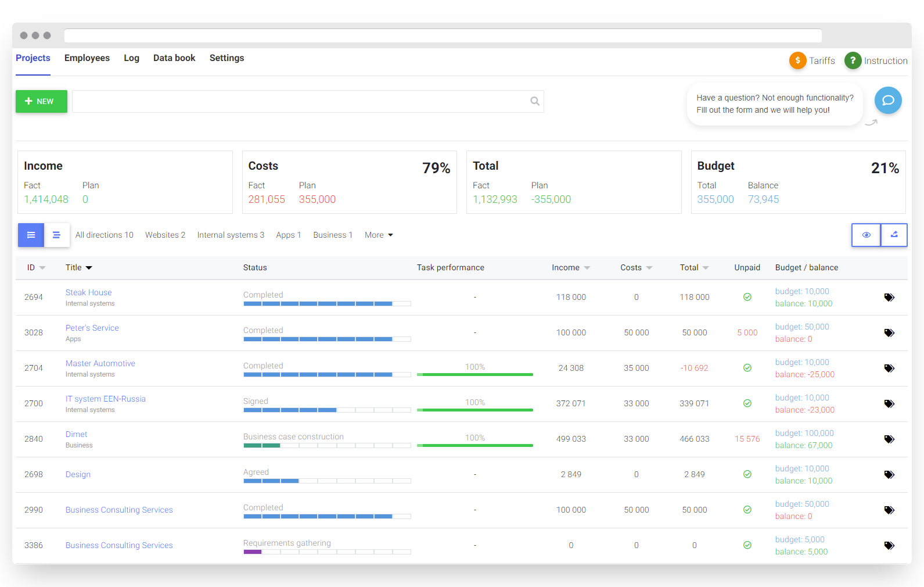Image resolution: width=924 pixels, height=587 pixels.
Task: Click the IT system EEN-Russia status progress bar
Action: tap(326, 410)
